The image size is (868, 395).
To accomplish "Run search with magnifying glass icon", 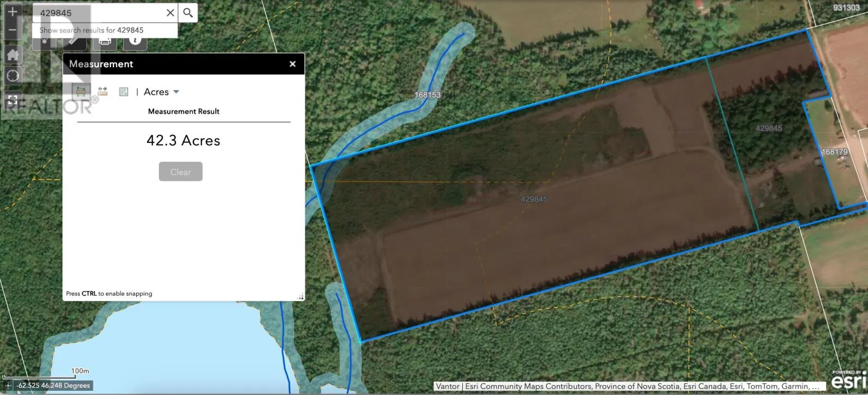I will pyautogui.click(x=188, y=12).
